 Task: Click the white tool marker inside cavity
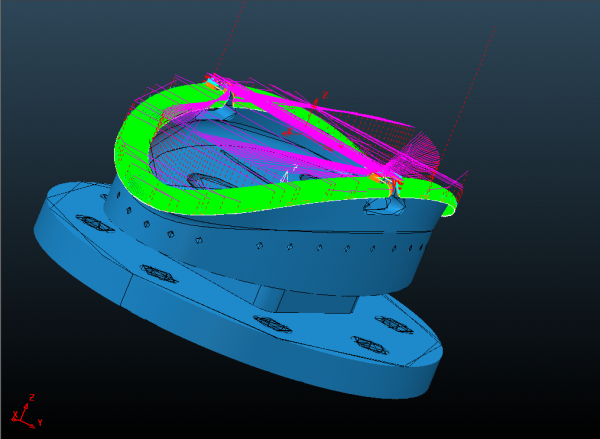coord(284,176)
